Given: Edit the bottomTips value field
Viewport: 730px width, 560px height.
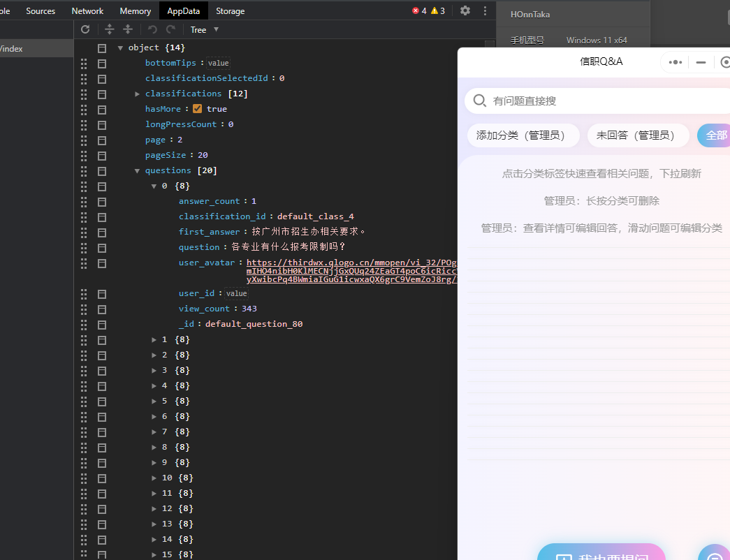Looking at the screenshot, I should (x=219, y=64).
